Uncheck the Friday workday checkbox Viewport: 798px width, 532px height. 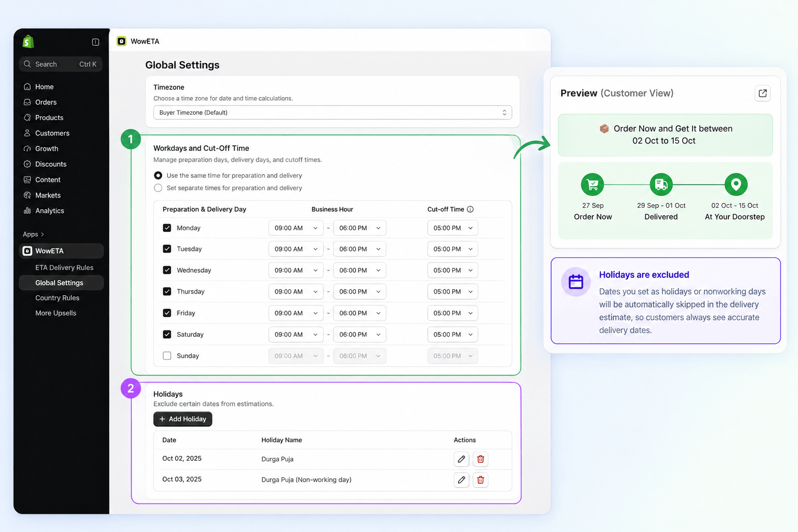(167, 313)
